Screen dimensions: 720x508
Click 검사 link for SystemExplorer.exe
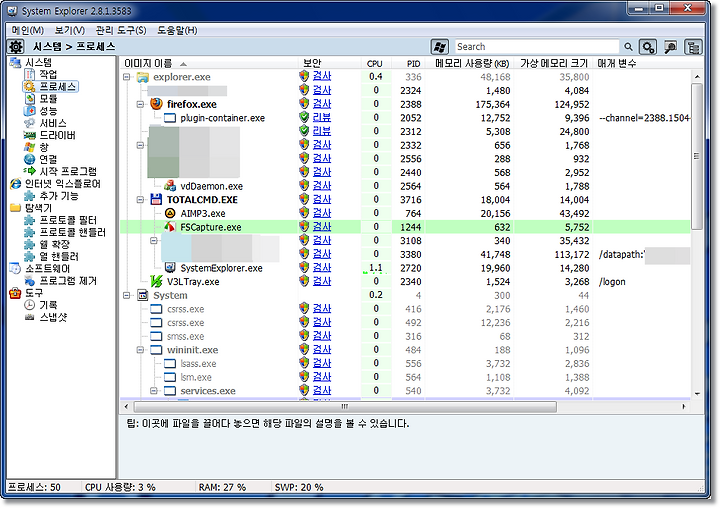[321, 267]
